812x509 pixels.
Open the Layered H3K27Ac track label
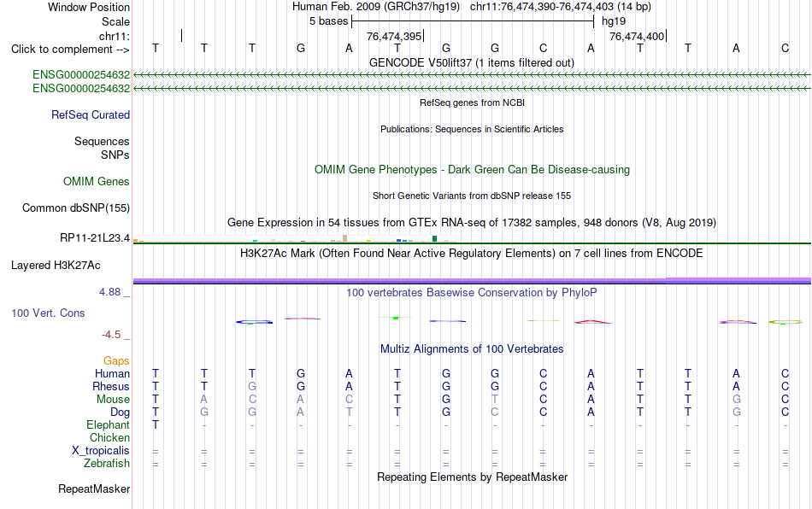coord(56,266)
